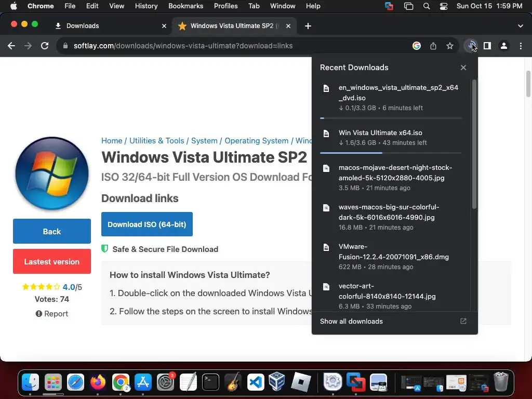Close the Windows Vista Ultimate SP2 tab

tap(288, 26)
